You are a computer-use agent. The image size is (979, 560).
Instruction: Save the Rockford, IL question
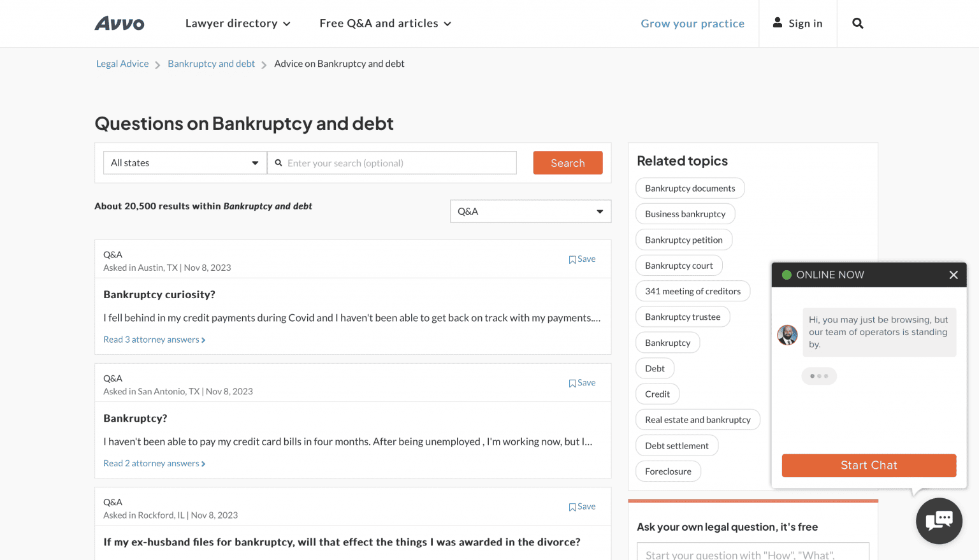[582, 507]
